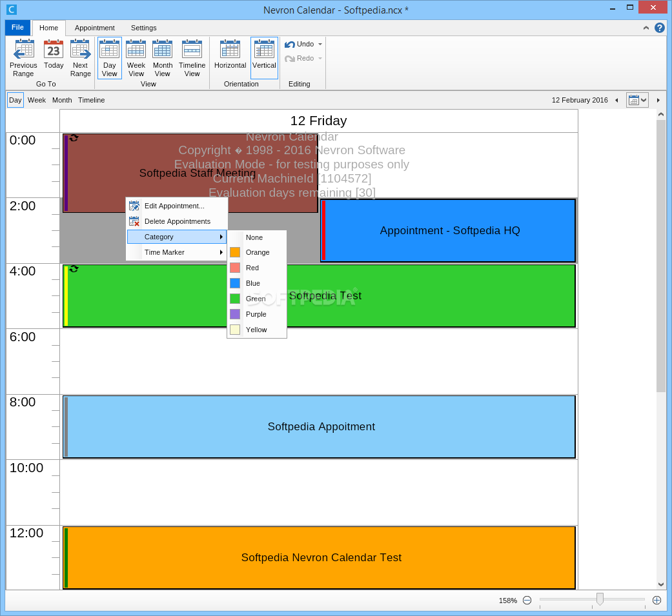Click the 12 Friday day header

coord(319,121)
